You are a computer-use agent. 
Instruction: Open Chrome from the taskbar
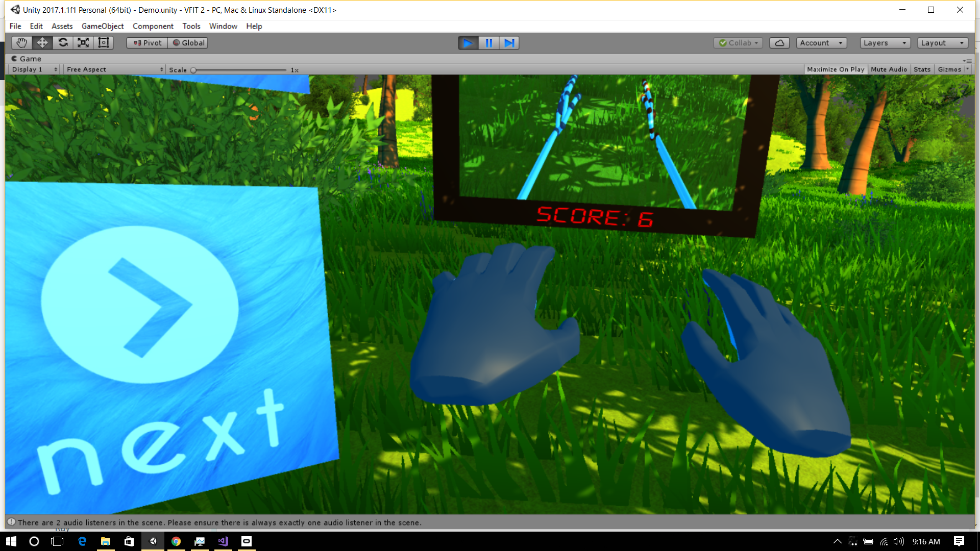click(176, 541)
